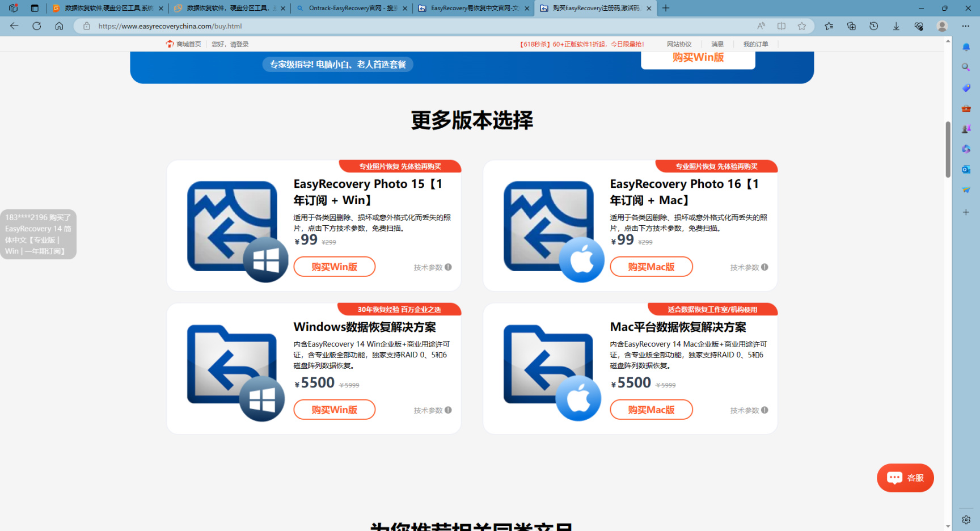Close the Ontrack-EasyRecovery官网 tab
The height and width of the screenshot is (531, 980).
tap(405, 9)
